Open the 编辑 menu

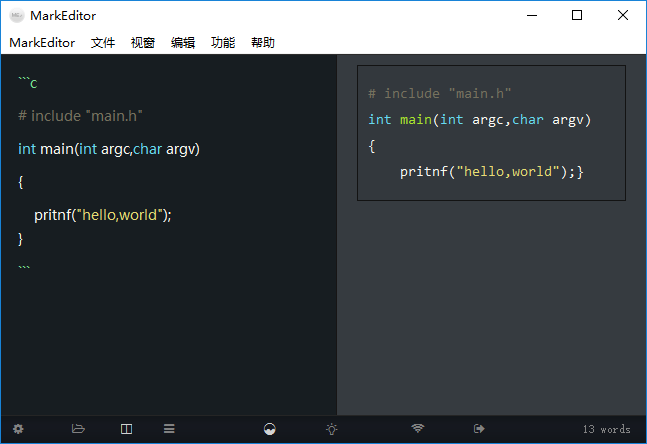pyautogui.click(x=183, y=43)
